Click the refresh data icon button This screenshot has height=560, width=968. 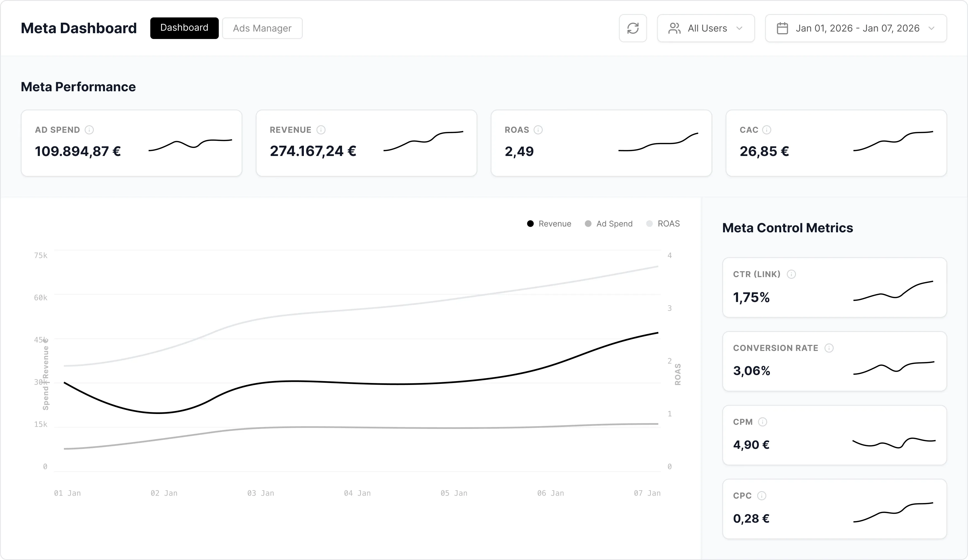[x=633, y=28]
